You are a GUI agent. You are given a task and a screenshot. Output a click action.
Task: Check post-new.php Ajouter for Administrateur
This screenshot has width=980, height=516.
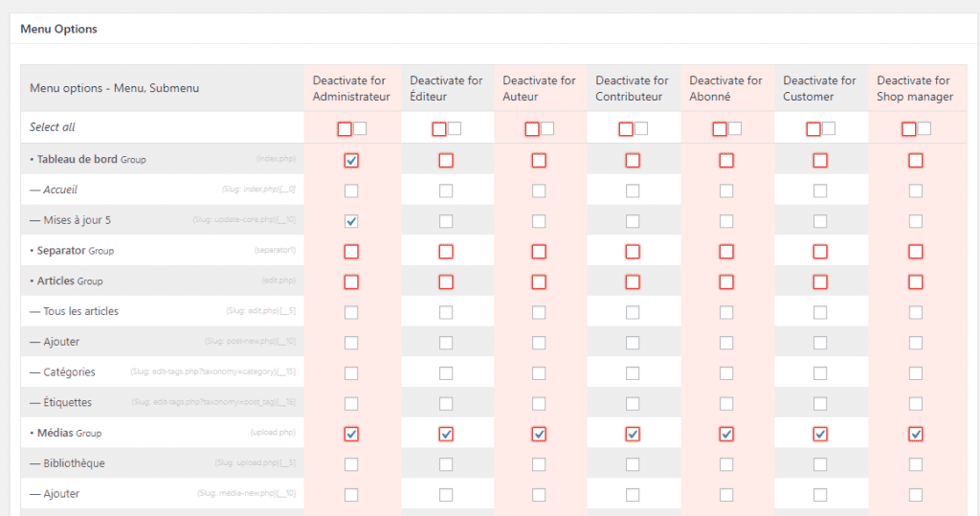tap(351, 343)
